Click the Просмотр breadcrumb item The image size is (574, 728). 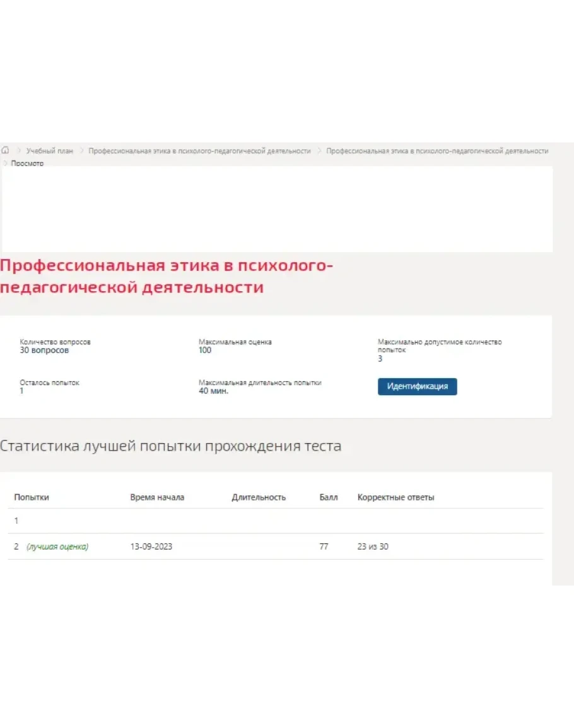tap(27, 163)
